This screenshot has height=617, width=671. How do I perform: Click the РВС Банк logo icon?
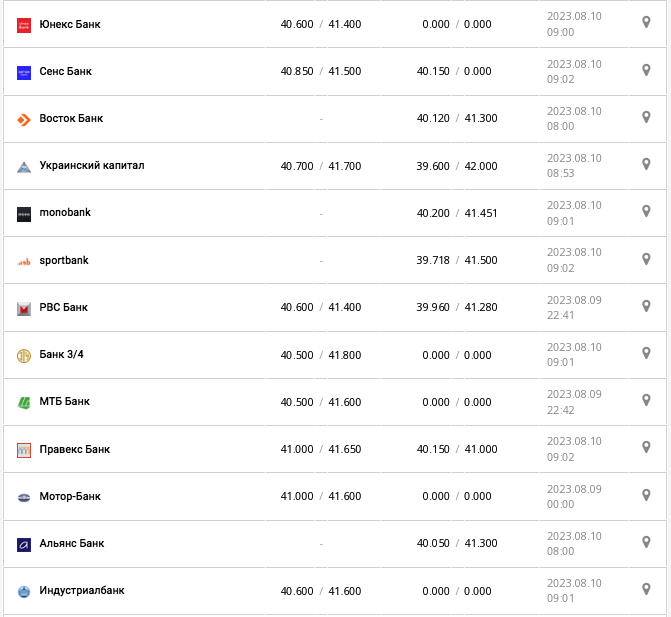click(24, 308)
